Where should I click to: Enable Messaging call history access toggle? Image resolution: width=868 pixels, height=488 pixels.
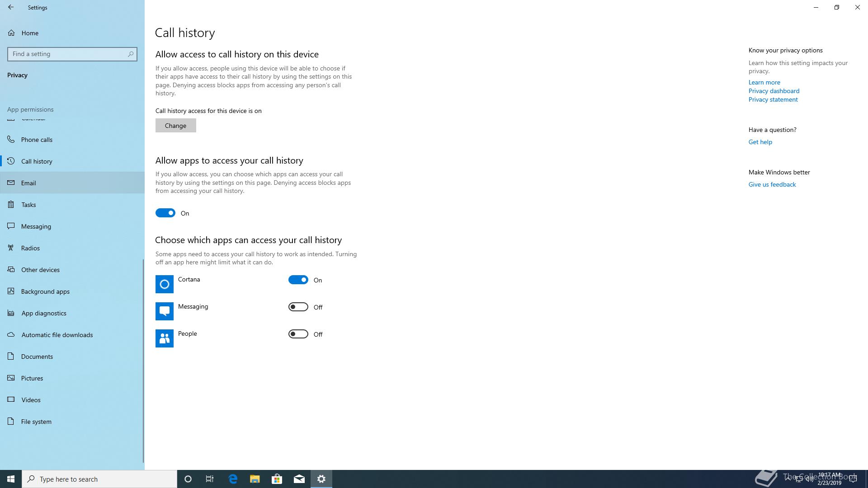tap(298, 307)
